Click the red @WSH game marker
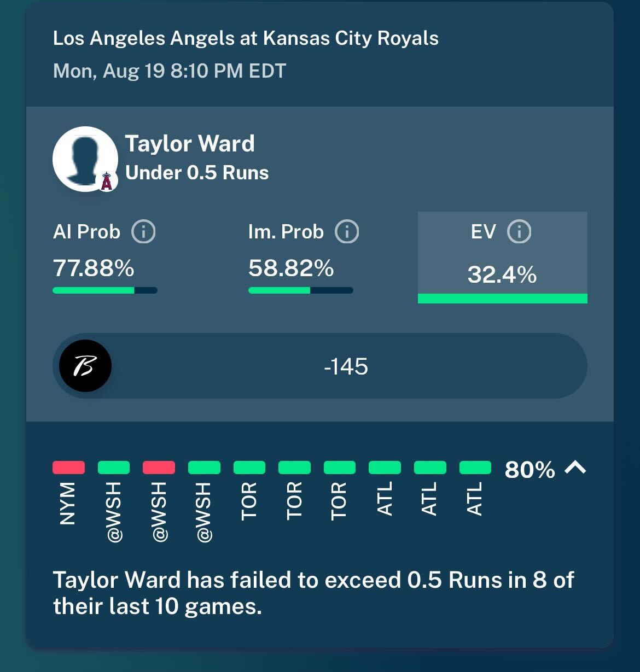Viewport: 640px width, 672px height. pyautogui.click(x=159, y=468)
